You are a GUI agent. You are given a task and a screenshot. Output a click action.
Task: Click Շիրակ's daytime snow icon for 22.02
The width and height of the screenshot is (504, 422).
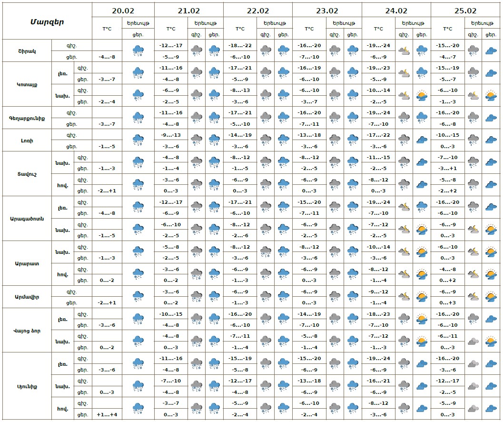(283, 50)
